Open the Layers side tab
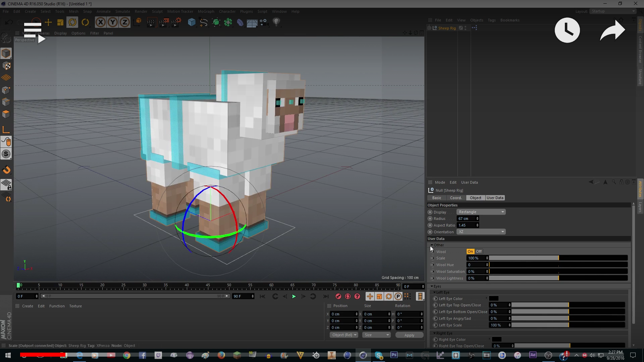This screenshot has height=362, width=644. (x=640, y=207)
